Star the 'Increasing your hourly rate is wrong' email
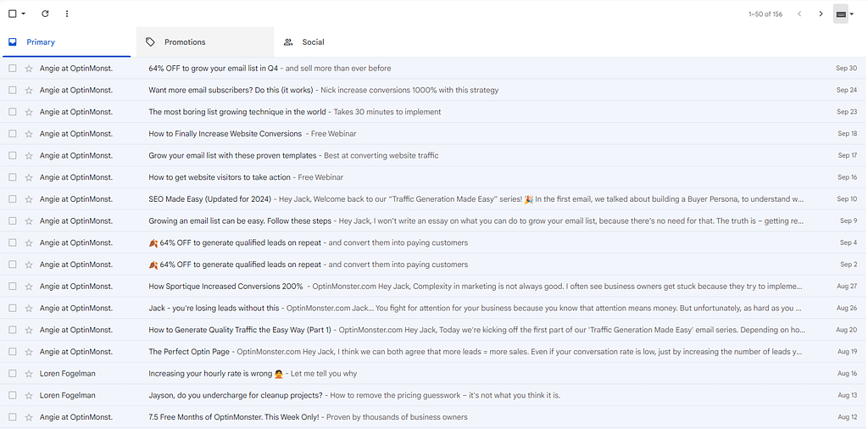The width and height of the screenshot is (868, 429). (29, 374)
